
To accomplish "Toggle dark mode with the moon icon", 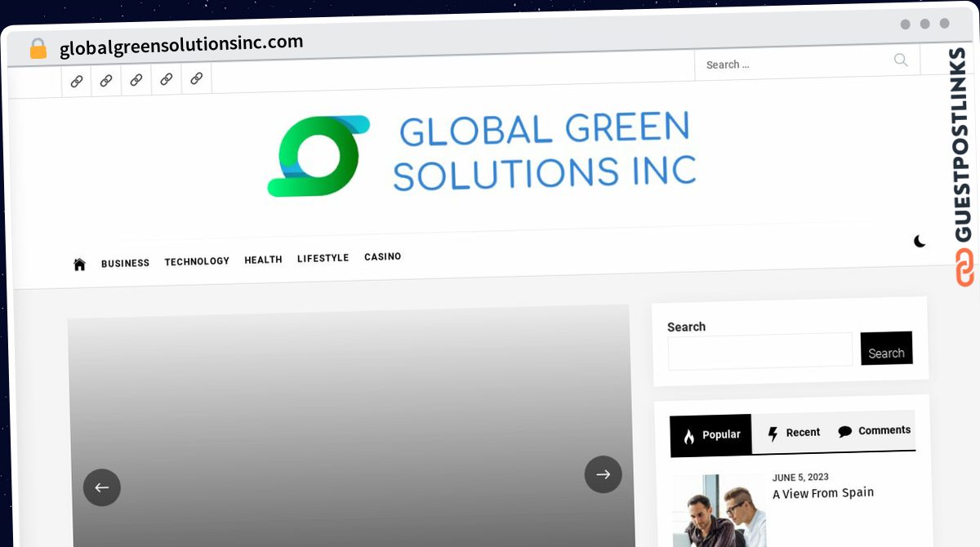I will coord(920,241).
